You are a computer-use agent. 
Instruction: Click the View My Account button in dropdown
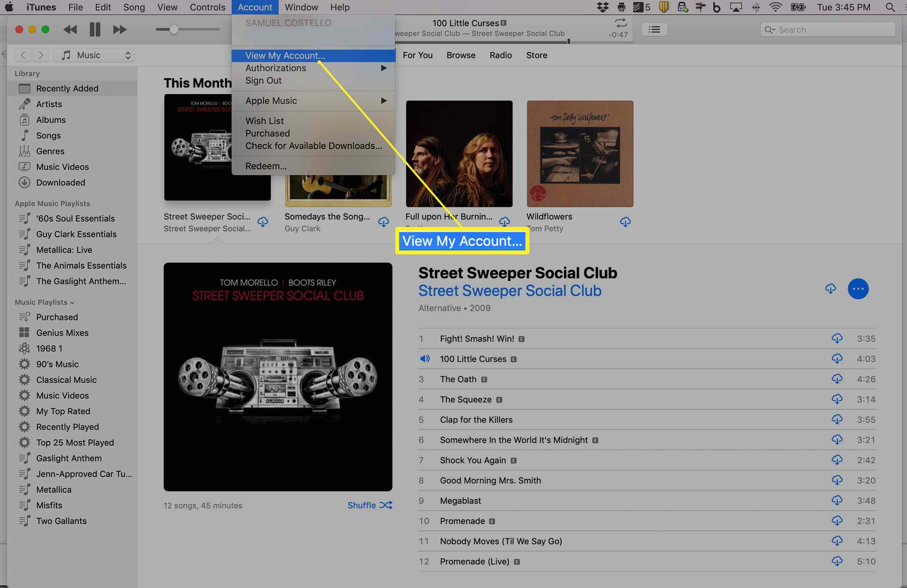coord(285,56)
